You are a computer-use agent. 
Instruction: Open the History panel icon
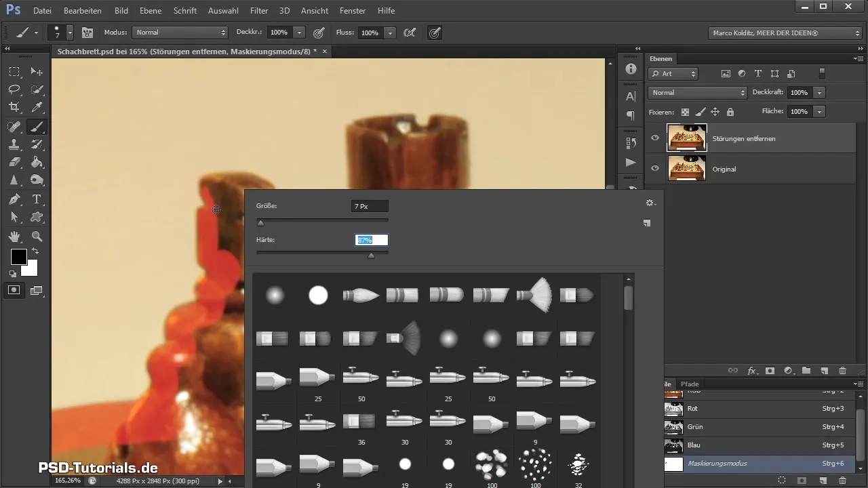click(x=631, y=143)
